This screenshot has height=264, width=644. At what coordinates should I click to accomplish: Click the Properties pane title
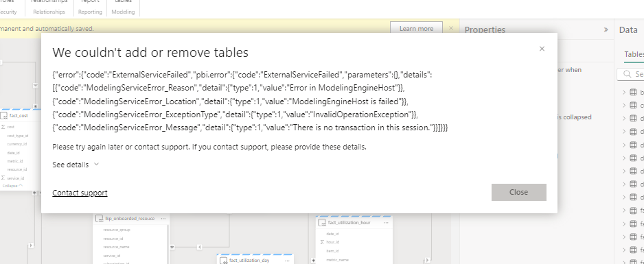(485, 30)
